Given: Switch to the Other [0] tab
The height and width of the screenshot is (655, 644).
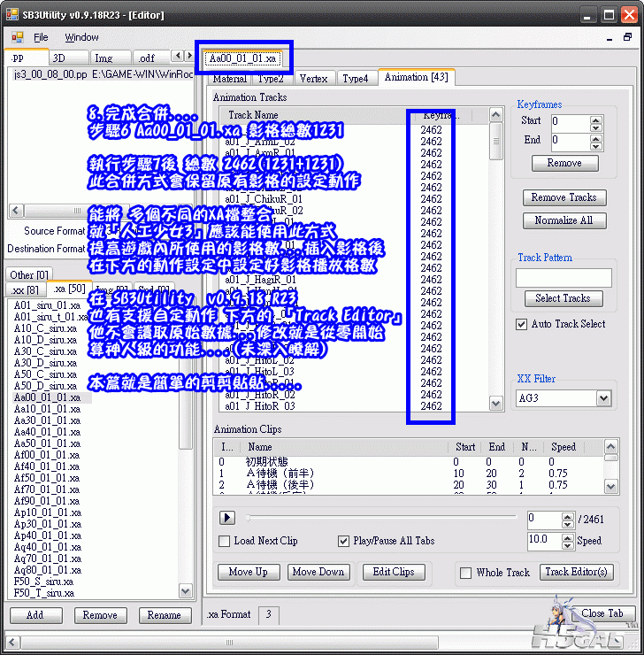Looking at the screenshot, I should (29, 275).
